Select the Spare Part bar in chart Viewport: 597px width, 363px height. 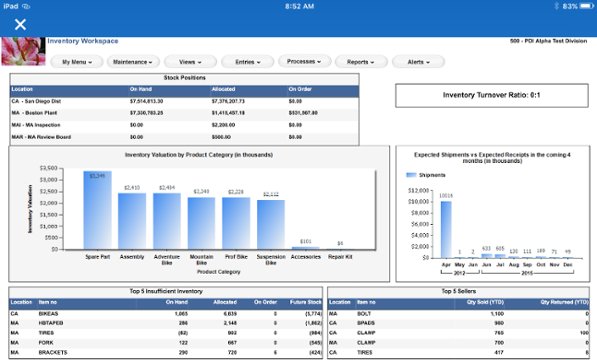(x=97, y=210)
